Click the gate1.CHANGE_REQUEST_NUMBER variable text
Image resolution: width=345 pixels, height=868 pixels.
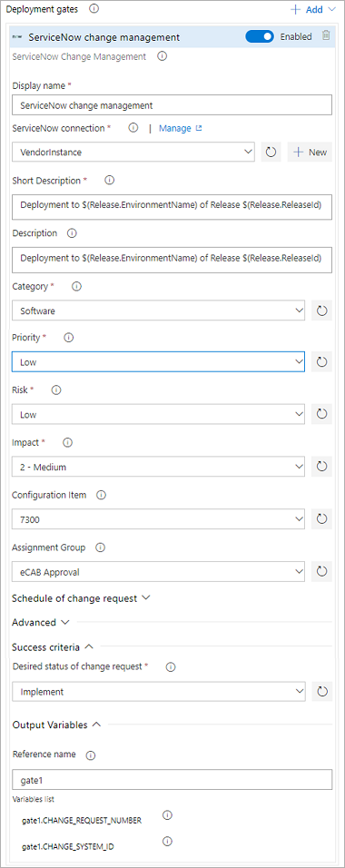tap(82, 821)
